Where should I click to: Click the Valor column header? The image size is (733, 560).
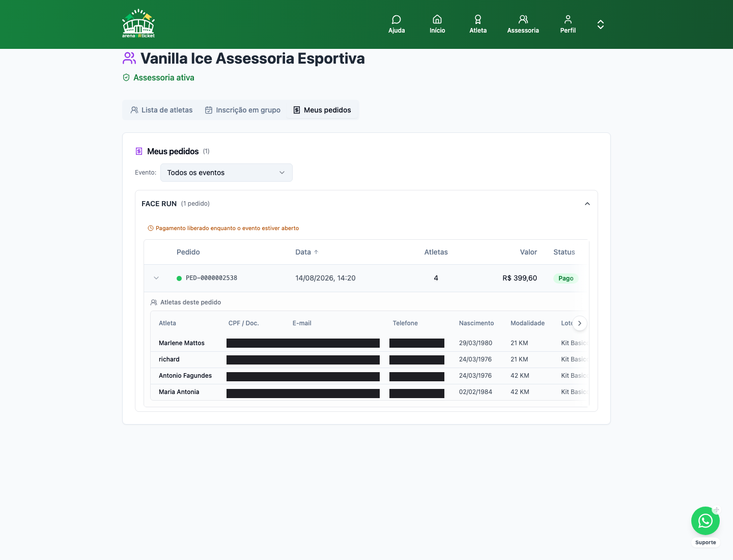[528, 252]
